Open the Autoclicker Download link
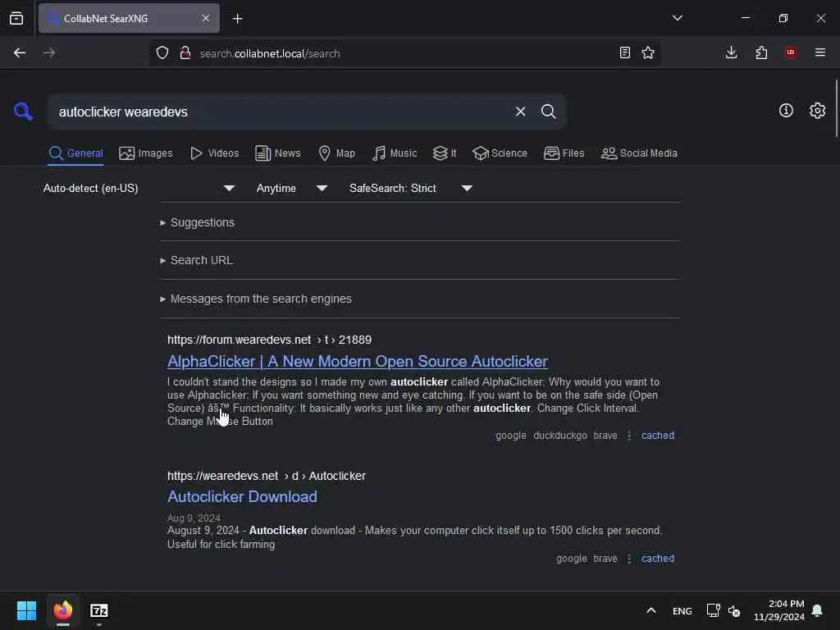 242,497
